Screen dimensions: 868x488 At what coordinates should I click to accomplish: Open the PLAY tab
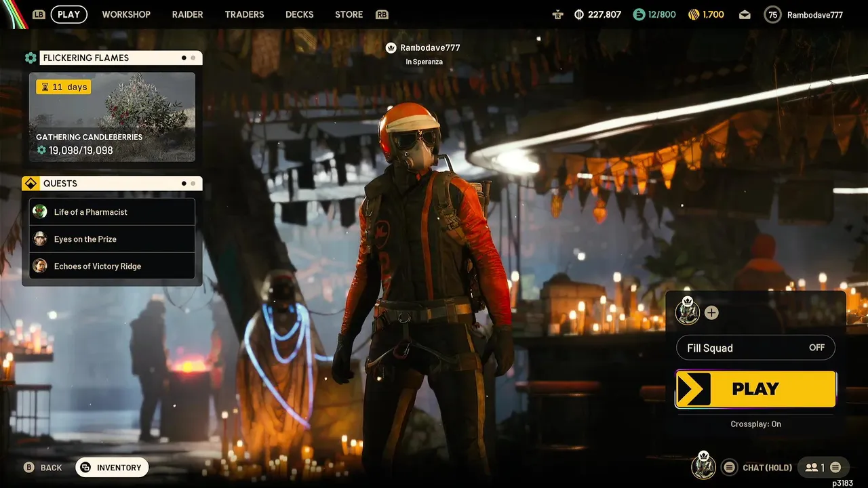click(68, 14)
